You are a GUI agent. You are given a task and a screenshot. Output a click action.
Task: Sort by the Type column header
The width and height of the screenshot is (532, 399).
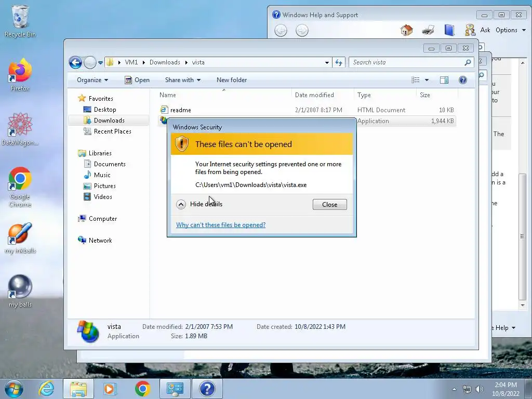[x=385, y=95]
